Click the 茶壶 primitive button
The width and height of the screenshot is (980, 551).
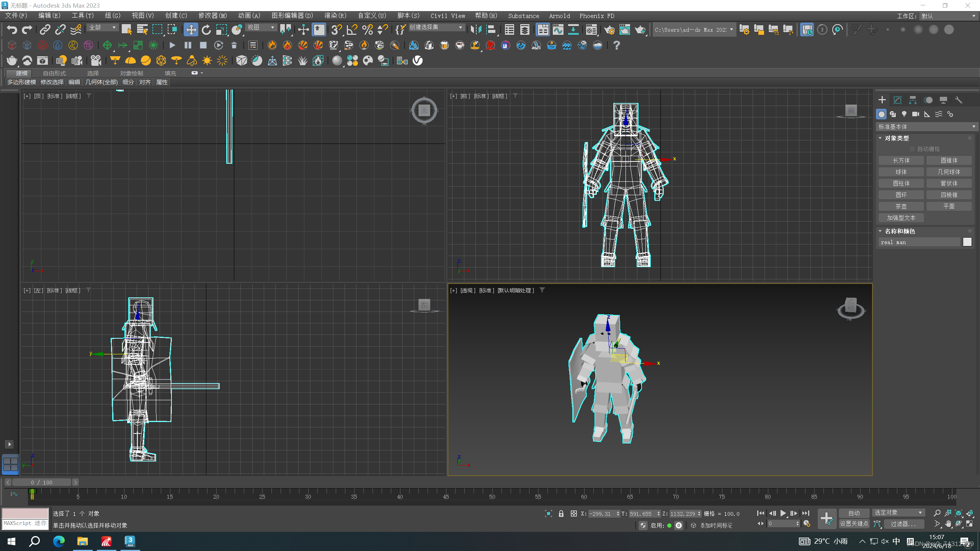click(x=901, y=206)
